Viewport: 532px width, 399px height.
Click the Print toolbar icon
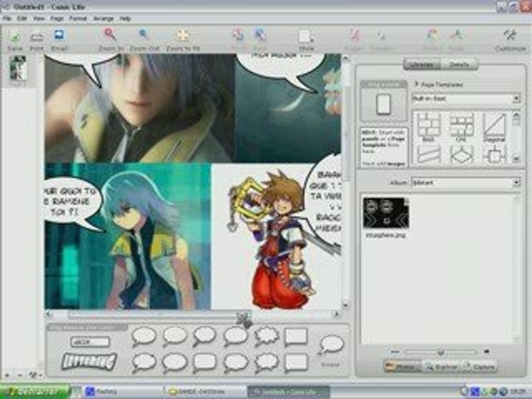coord(37,37)
